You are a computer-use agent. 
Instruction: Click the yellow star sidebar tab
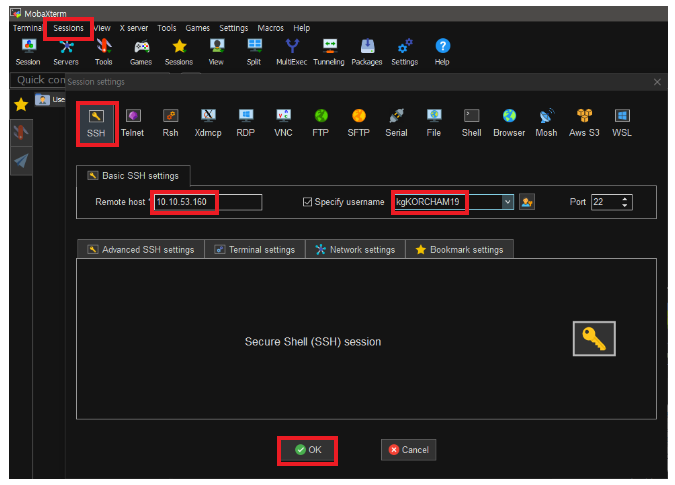pos(21,105)
